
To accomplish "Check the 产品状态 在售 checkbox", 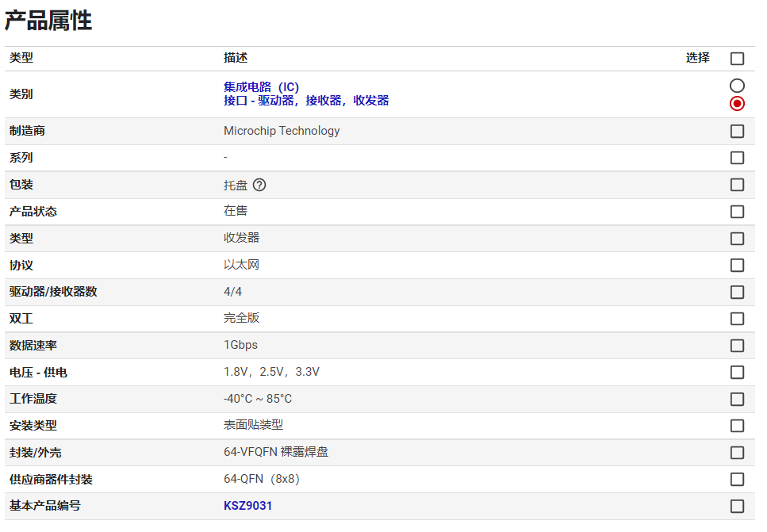I will (x=737, y=212).
